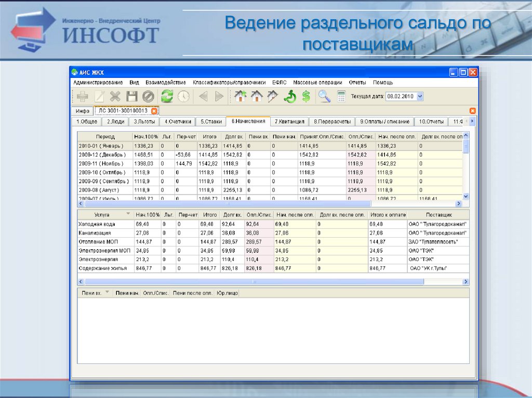
Task: Open the calculator toolbar icon
Action: (341, 97)
